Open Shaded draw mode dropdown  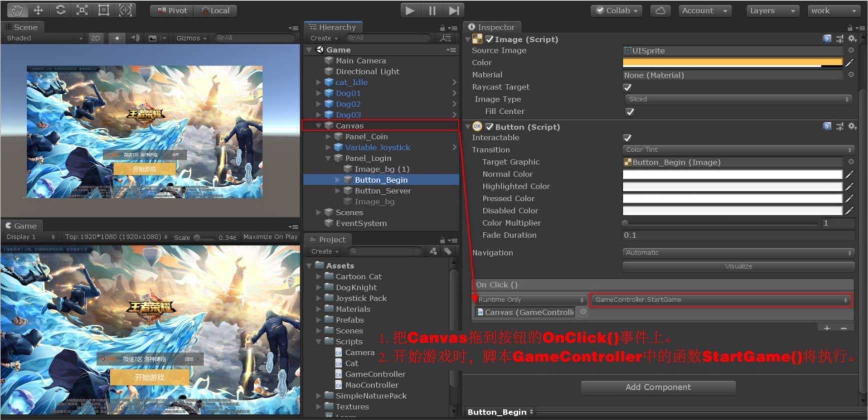44,38
